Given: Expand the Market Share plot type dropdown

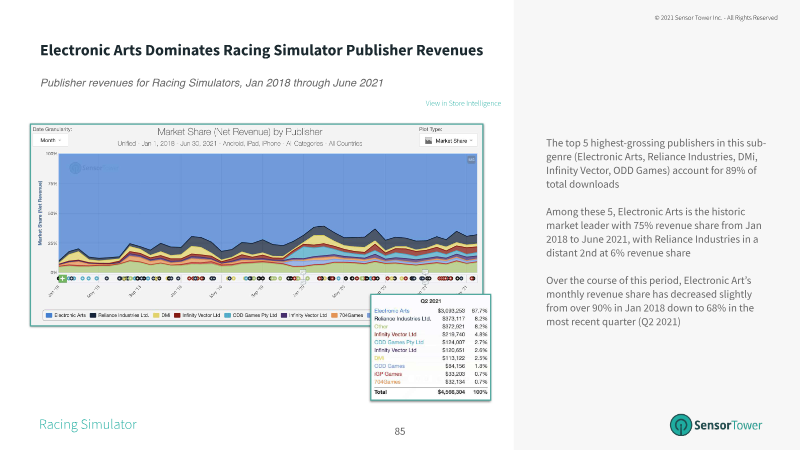Looking at the screenshot, I should tap(448, 141).
